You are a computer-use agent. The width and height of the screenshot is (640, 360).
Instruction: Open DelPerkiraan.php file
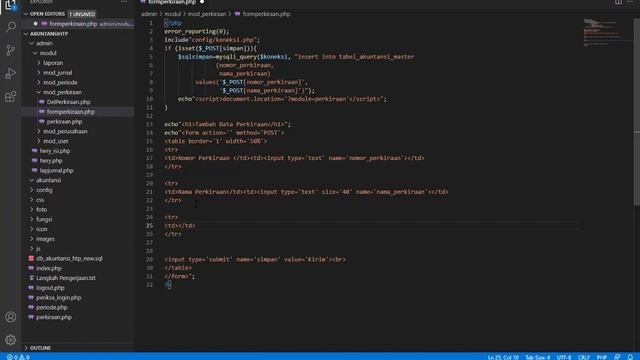coord(68,102)
